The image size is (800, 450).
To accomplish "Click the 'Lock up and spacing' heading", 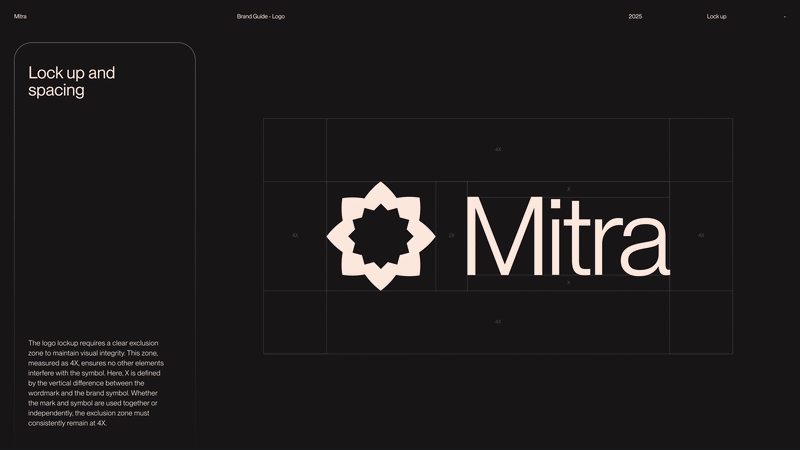I will click(x=71, y=81).
